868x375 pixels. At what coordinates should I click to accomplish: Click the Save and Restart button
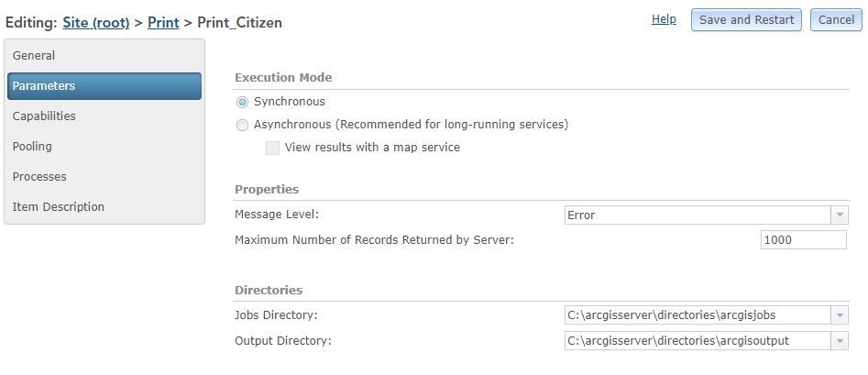746,20
